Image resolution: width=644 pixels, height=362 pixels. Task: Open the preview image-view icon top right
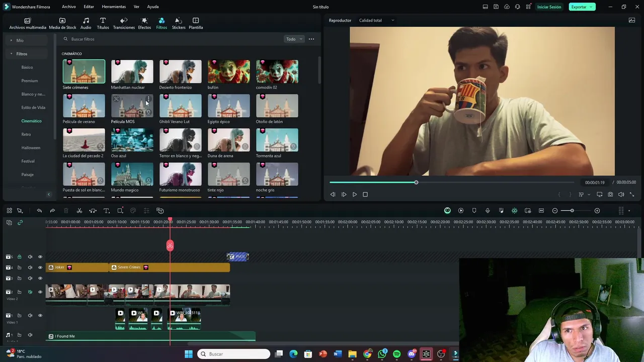632,21
